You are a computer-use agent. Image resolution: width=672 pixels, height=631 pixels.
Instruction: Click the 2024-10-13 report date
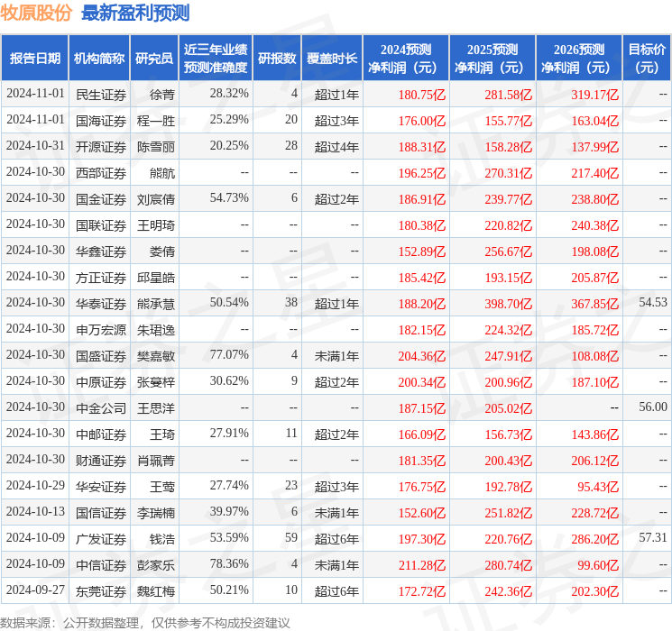35,511
